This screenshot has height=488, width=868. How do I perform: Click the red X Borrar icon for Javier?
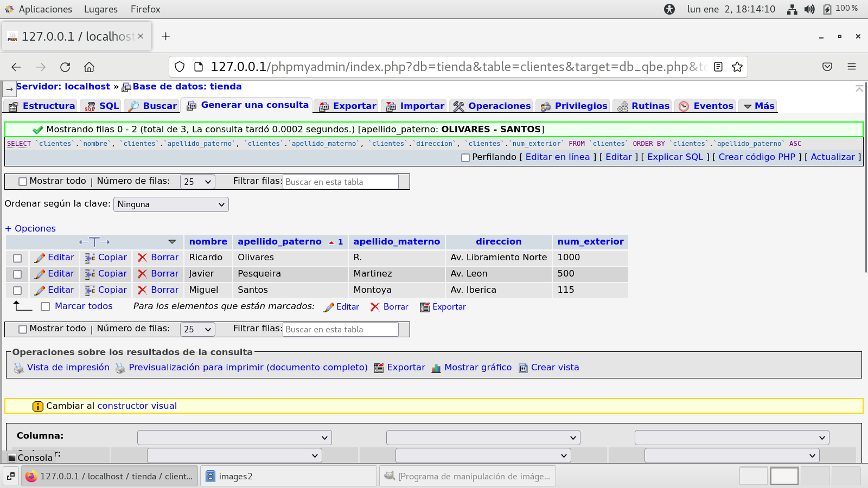coord(142,274)
